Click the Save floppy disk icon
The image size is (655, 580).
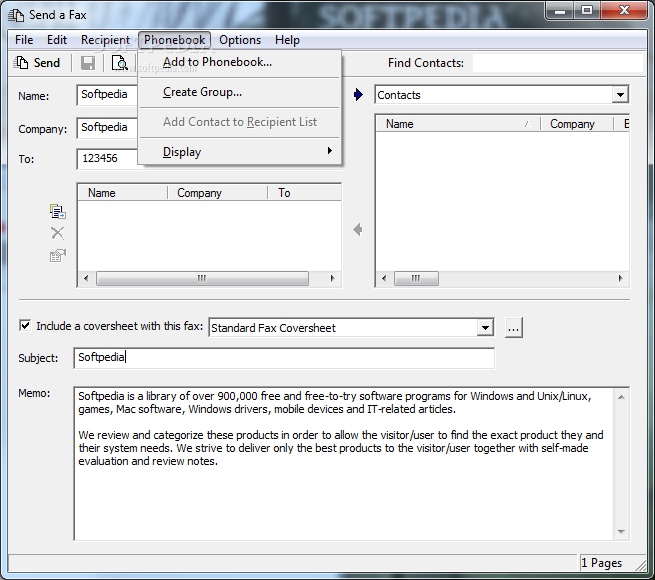(88, 63)
